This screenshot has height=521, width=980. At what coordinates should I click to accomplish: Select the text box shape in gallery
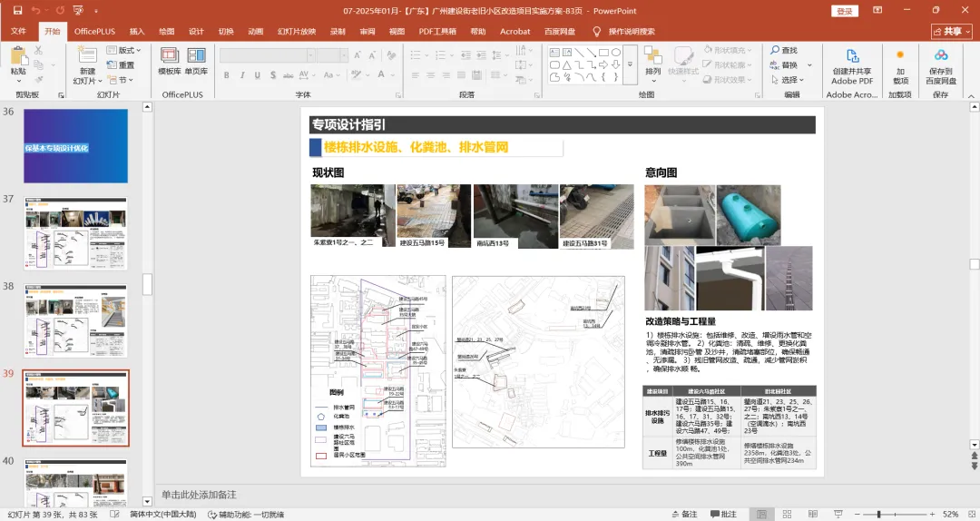tap(554, 53)
